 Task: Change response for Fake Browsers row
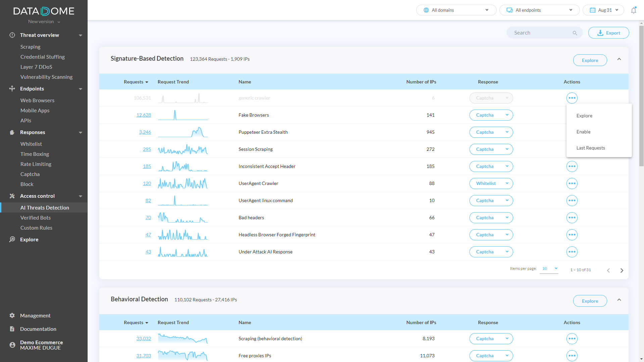pos(491,115)
